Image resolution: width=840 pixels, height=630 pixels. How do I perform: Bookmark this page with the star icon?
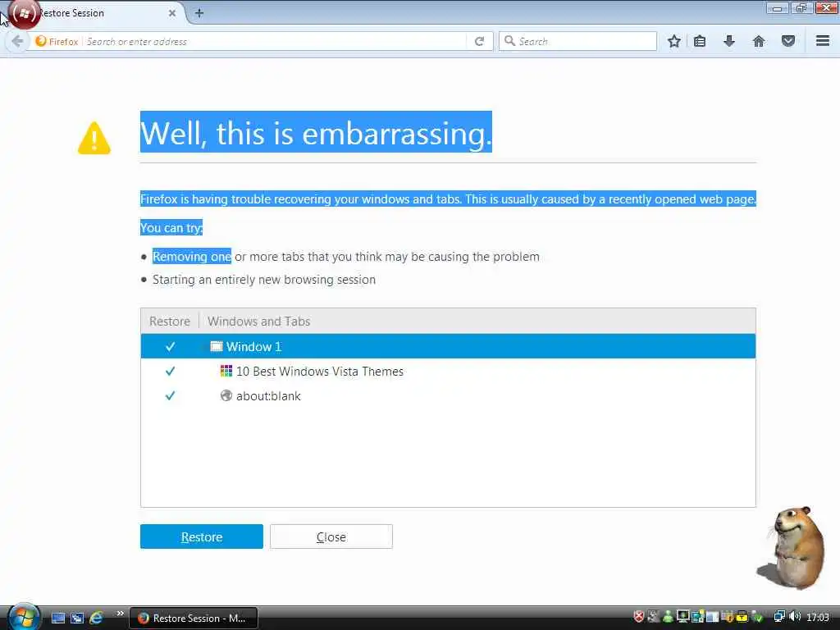674,41
